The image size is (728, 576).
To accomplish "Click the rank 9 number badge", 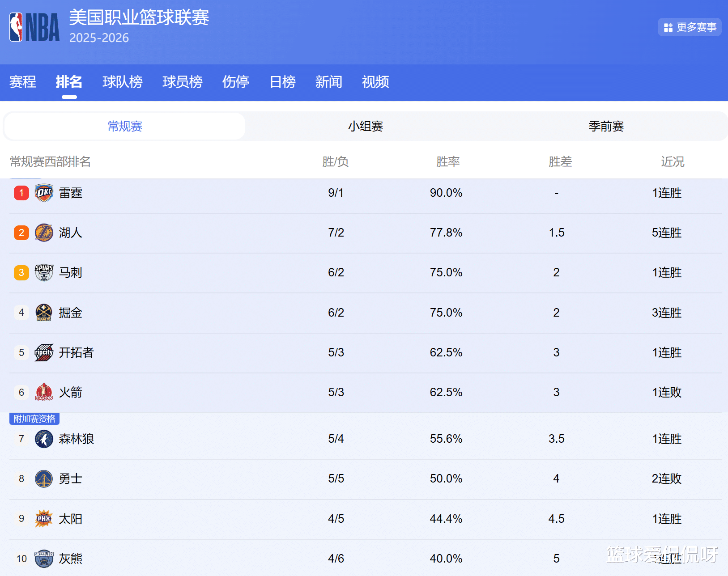I will [21, 519].
